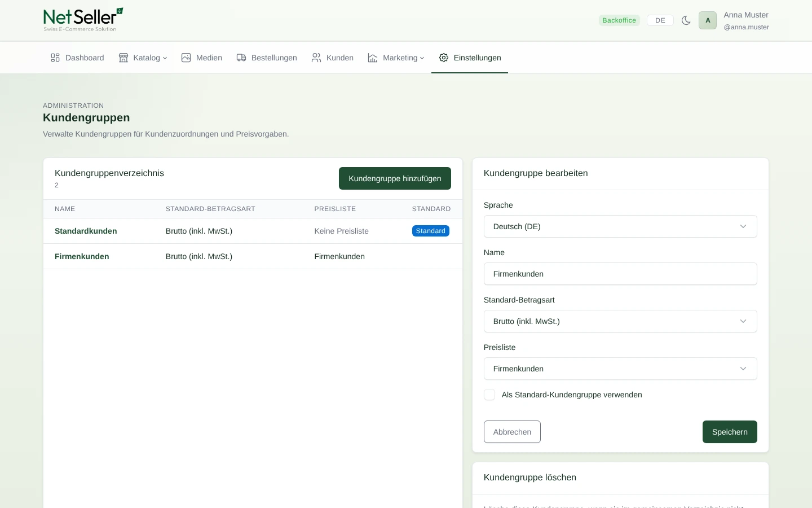
Task: Click the STANDARD-BETRAGSART column header
Action: tap(210, 209)
